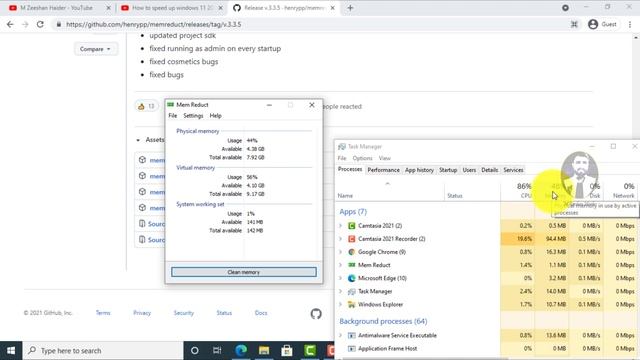Switch to the Startup tab in Task Manager

point(448,170)
